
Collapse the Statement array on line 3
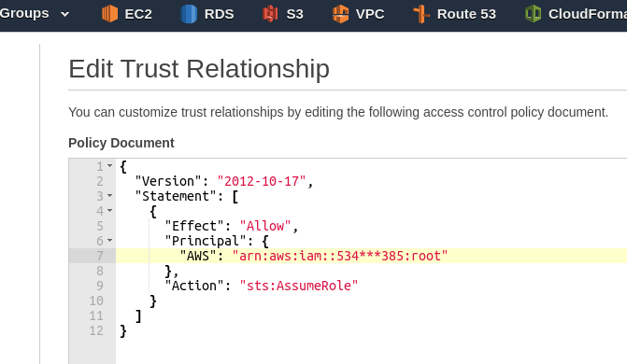pos(109,196)
